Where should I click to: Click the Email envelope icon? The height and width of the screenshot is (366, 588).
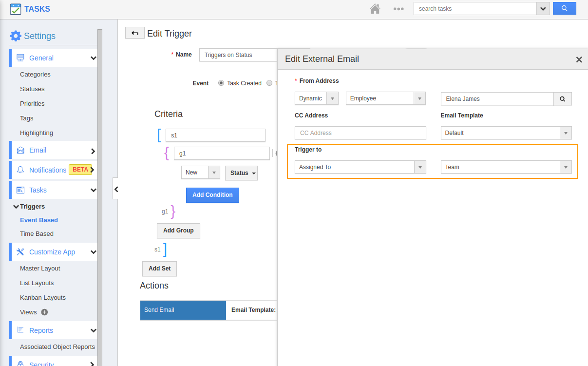point(20,150)
